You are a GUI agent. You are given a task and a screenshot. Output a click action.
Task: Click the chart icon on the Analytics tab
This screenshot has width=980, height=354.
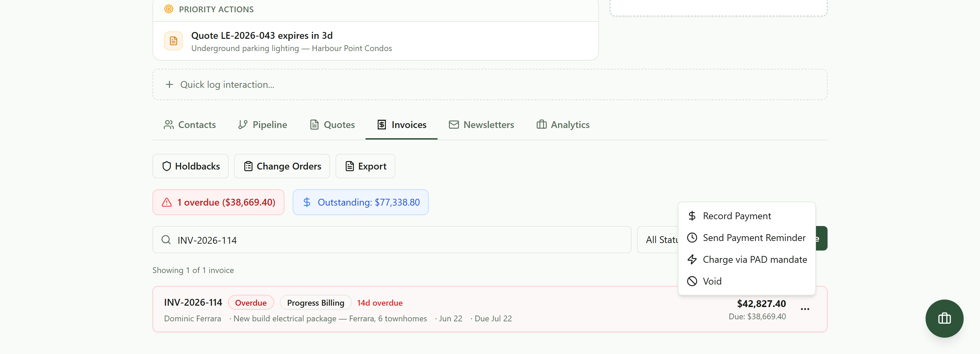point(541,125)
